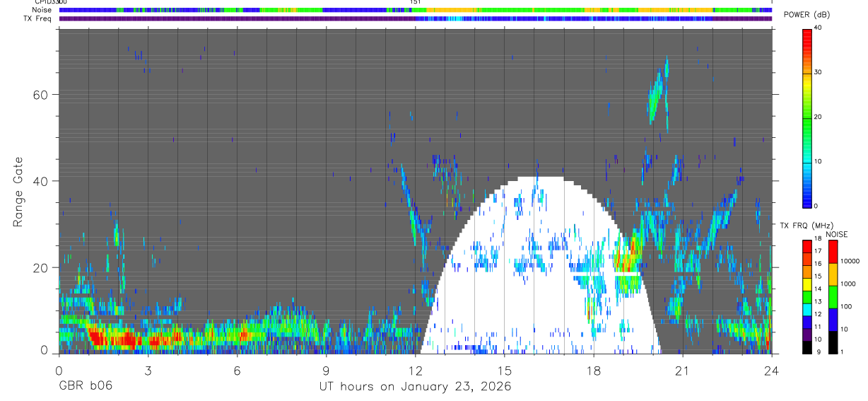Viewport: 868px width, 401px height.
Task: Click the white dome region in the plot
Action: [539, 265]
